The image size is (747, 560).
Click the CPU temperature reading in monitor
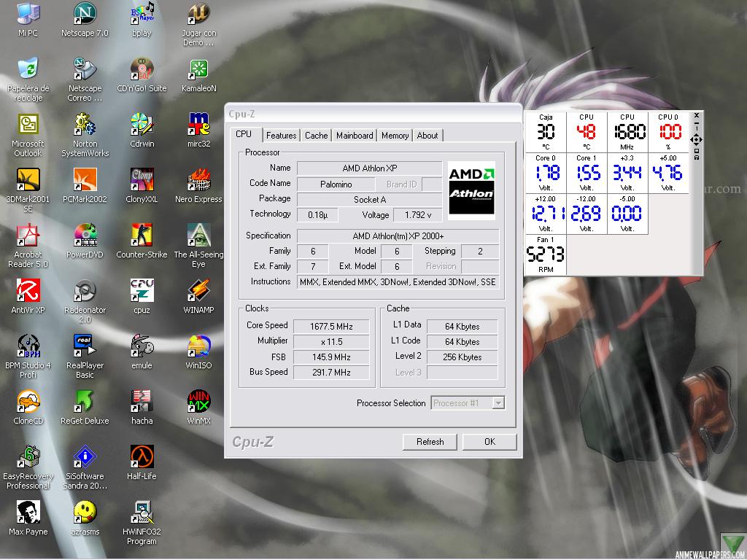click(587, 132)
